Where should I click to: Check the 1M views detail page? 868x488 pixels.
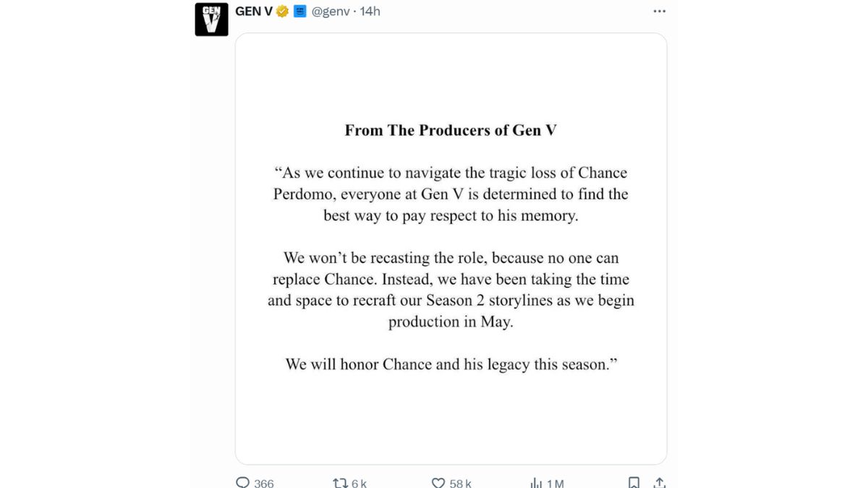click(x=556, y=482)
